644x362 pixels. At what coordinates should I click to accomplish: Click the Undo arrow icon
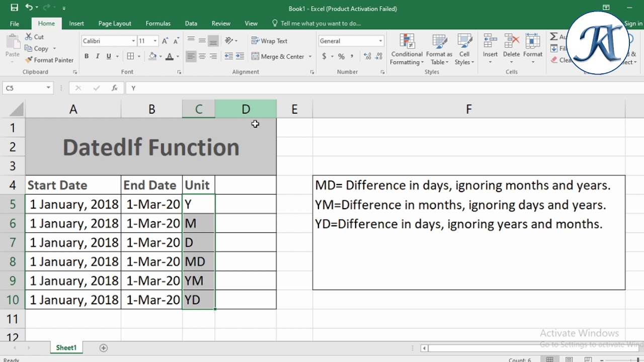pyautogui.click(x=29, y=8)
